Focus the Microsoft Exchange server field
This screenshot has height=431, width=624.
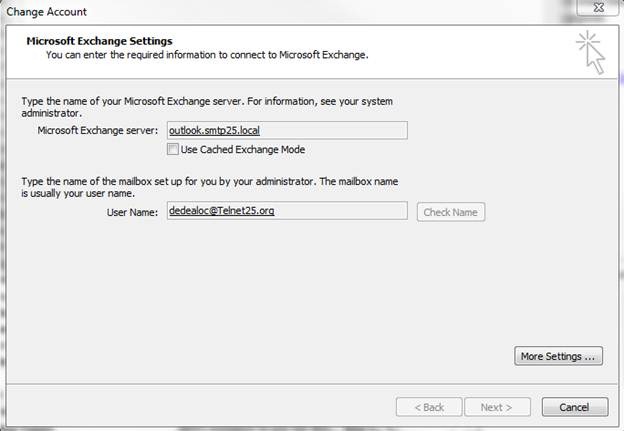[x=287, y=130]
